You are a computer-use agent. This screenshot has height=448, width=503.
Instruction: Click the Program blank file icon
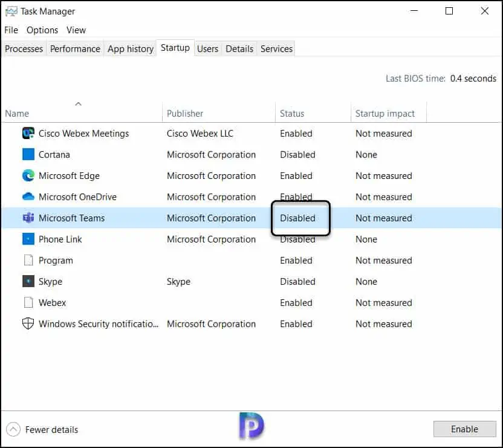pos(28,260)
